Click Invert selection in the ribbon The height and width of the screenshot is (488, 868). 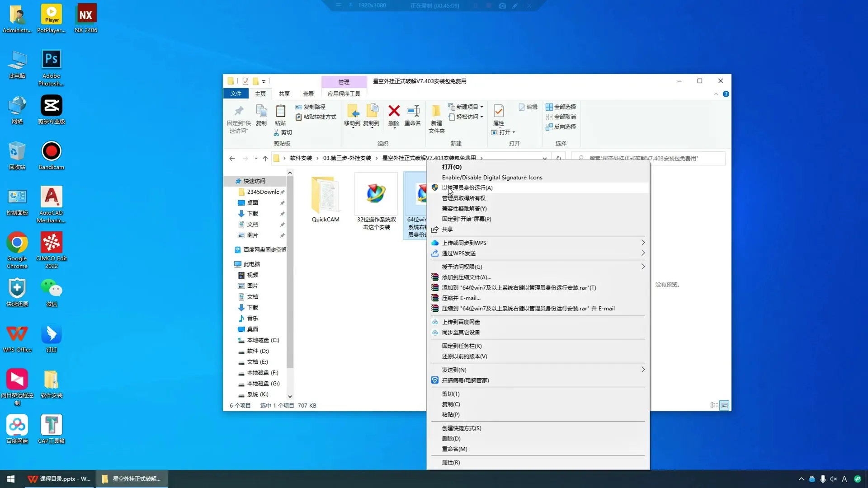561,127
